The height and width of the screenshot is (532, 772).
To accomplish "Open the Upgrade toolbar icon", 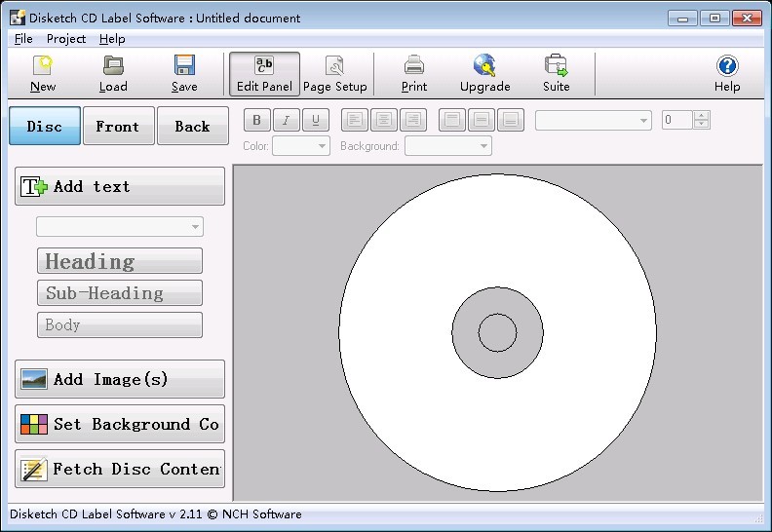I will pyautogui.click(x=484, y=66).
